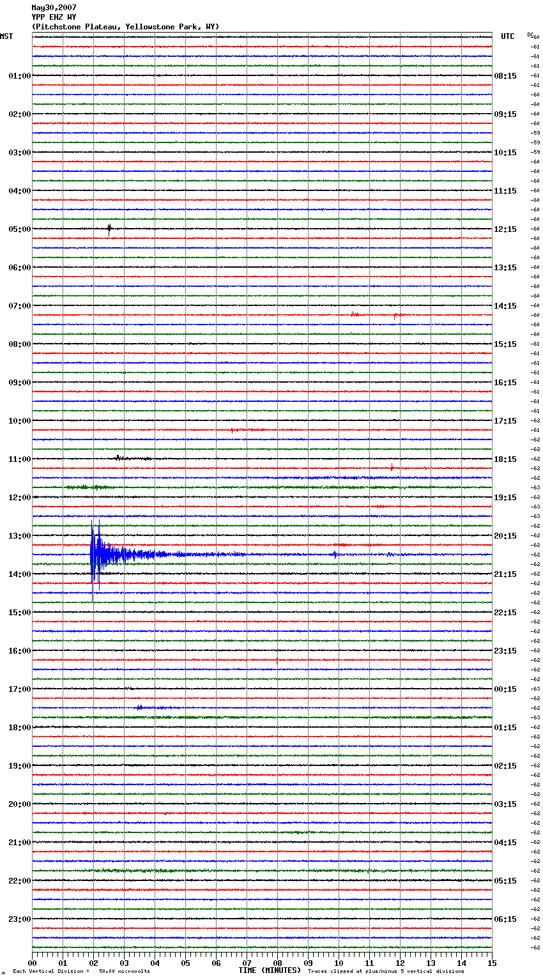
Task: Click the date header "May30,2007"
Action: (54, 8)
